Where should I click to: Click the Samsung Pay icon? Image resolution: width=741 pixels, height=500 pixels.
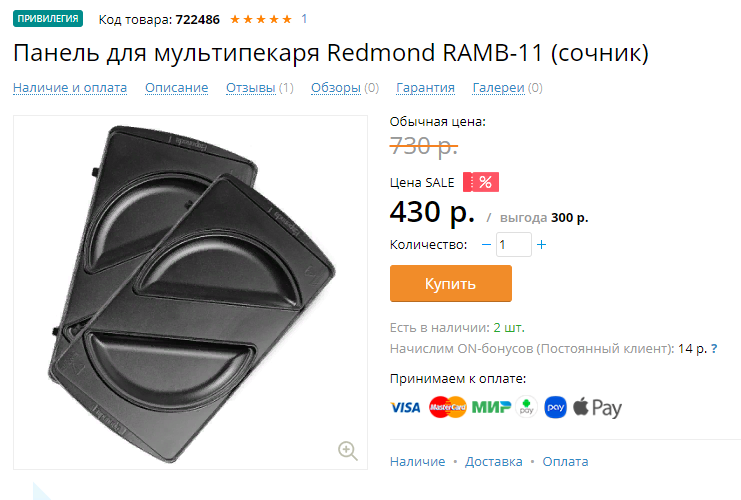click(555, 407)
